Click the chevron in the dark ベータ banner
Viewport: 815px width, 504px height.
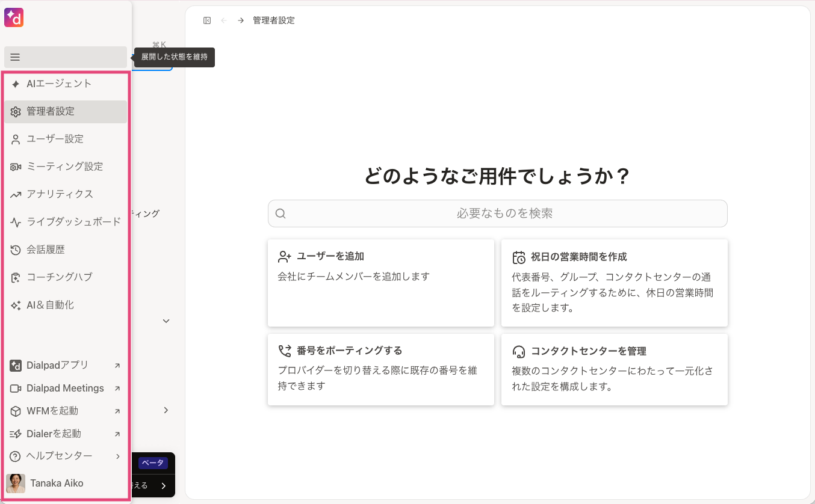164,486
